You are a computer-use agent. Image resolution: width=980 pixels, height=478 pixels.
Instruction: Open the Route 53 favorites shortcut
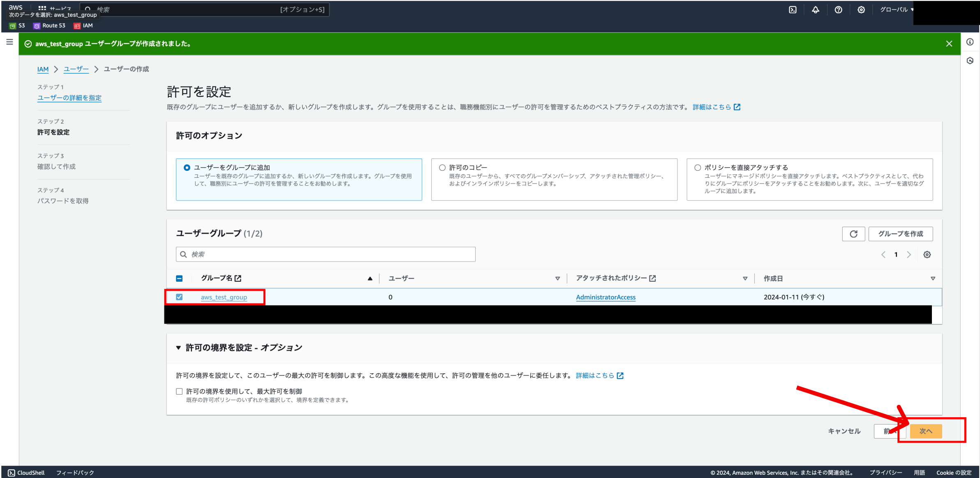pos(49,25)
